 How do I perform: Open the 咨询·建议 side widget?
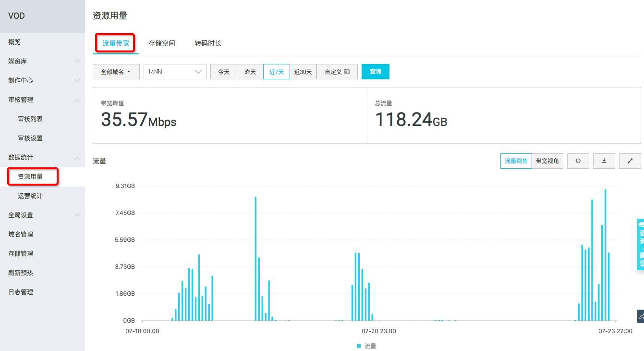pos(641,244)
